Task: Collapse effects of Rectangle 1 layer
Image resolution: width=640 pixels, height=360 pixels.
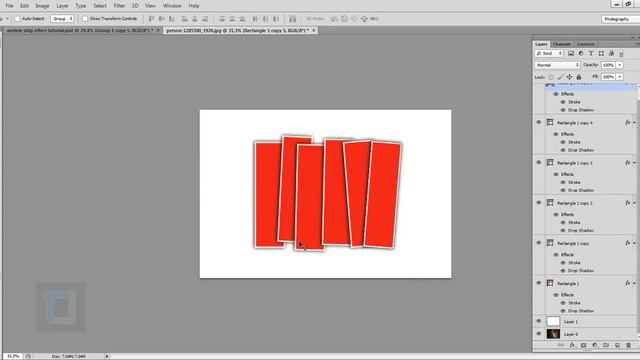Action: [634, 283]
